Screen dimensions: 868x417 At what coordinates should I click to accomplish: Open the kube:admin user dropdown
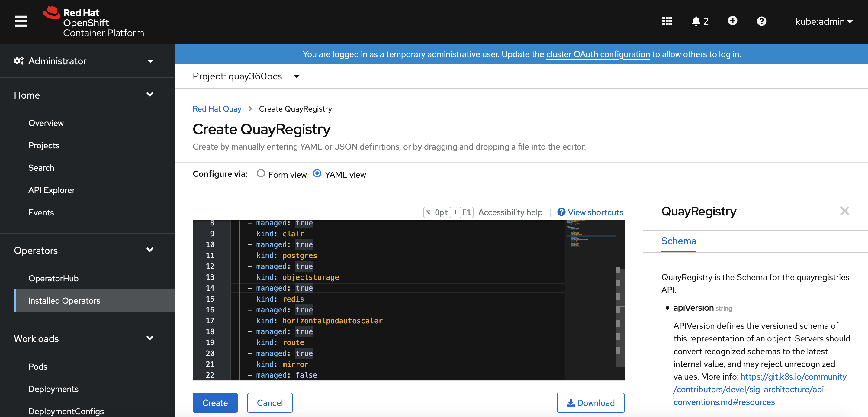[824, 21]
